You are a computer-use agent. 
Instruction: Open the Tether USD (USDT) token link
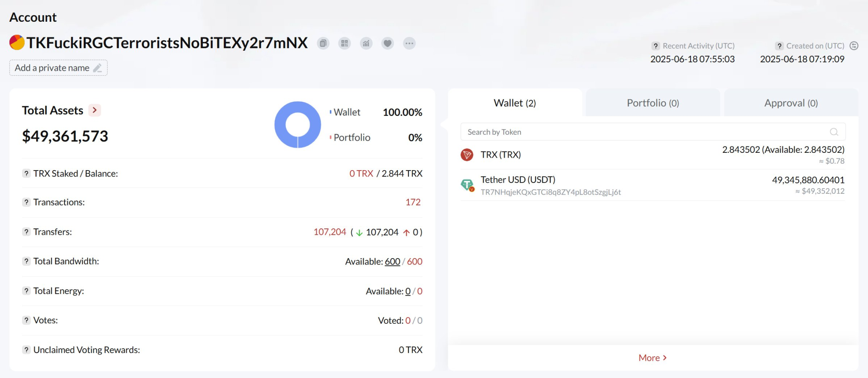click(x=518, y=180)
